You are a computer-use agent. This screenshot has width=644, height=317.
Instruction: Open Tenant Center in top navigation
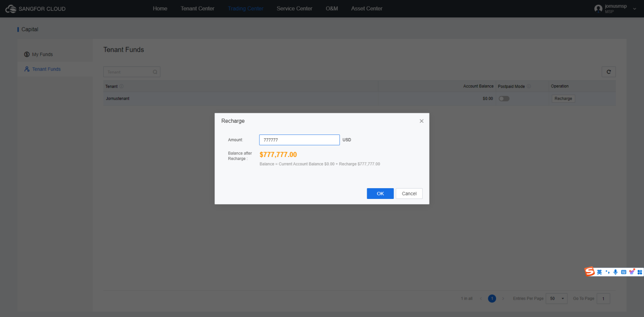(198, 9)
